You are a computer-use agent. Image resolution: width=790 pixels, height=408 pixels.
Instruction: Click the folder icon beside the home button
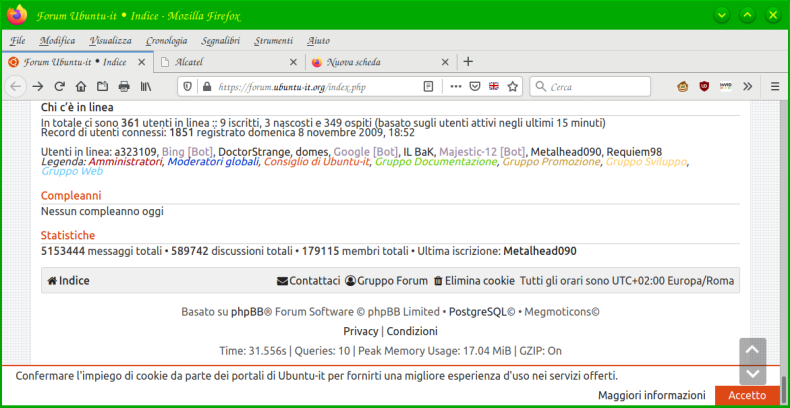(102, 87)
